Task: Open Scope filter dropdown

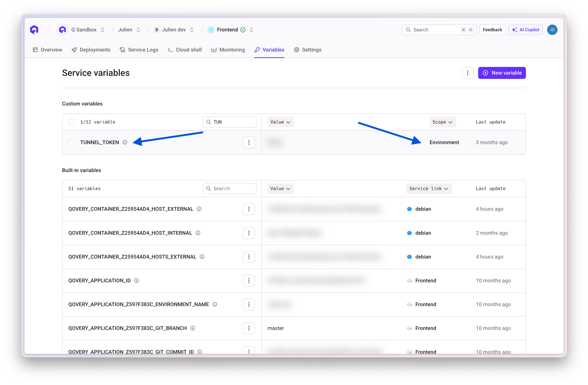Action: pyautogui.click(x=442, y=122)
